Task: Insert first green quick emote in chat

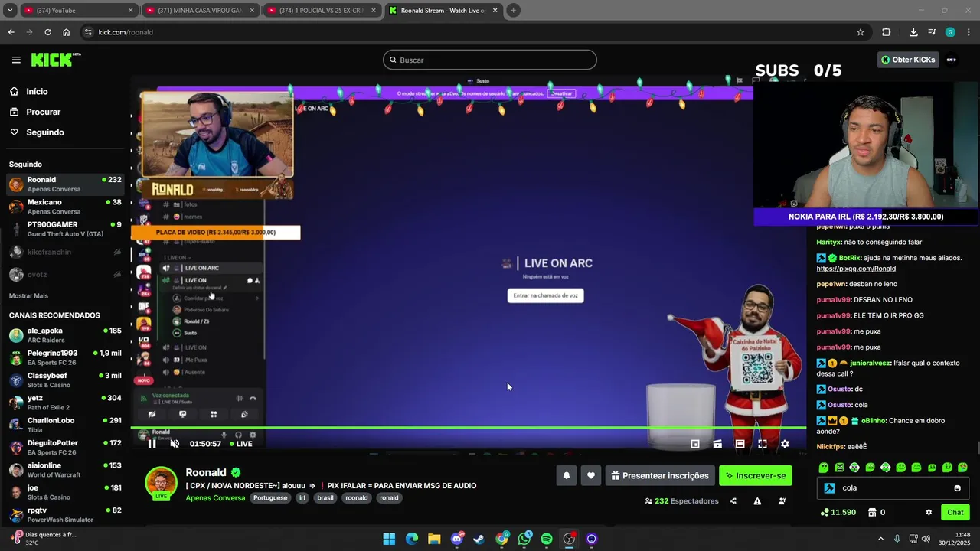Action: click(824, 468)
